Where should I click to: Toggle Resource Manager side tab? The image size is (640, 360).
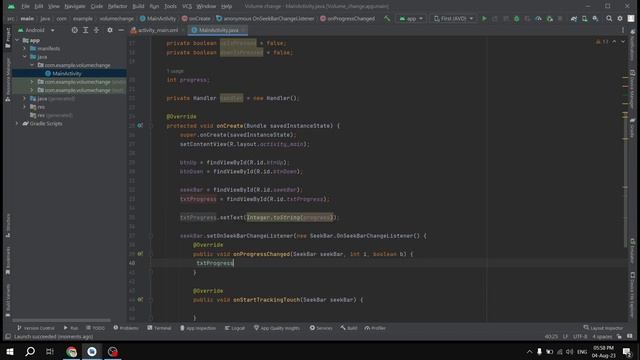pos(8,80)
